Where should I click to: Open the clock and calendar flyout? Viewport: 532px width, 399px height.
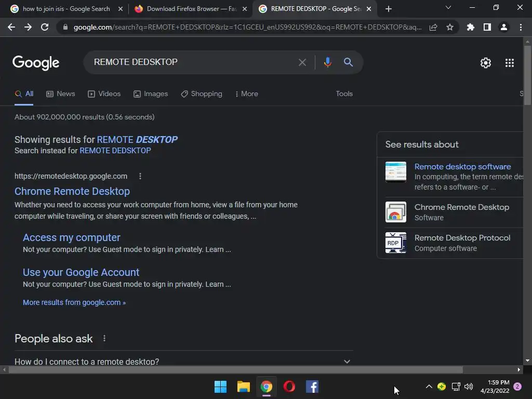tap(495, 387)
